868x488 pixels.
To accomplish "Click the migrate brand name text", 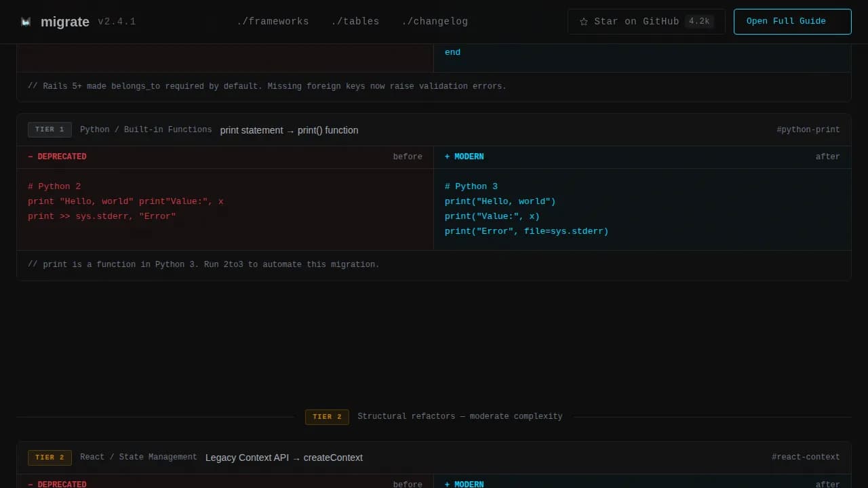I will pos(65,22).
